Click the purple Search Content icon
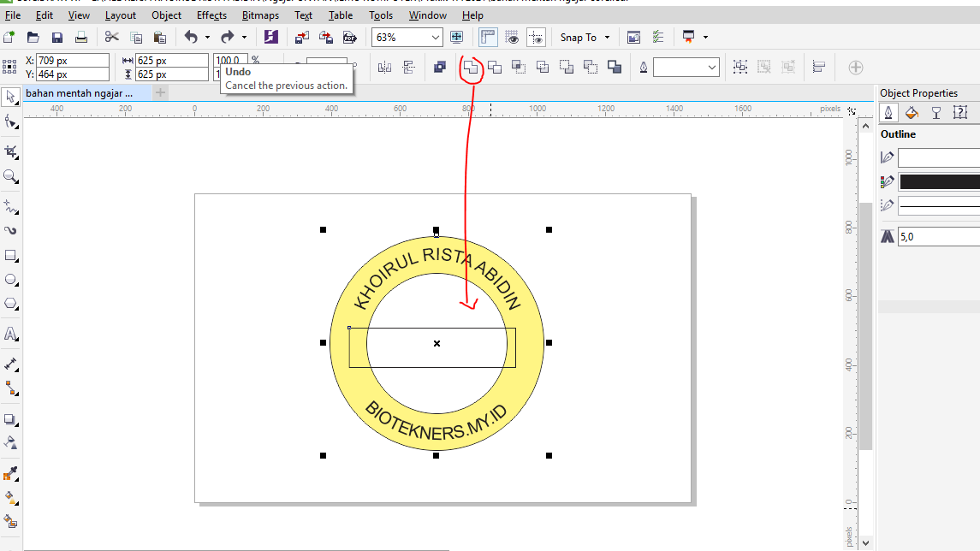Viewport: 980px width, 551px height. 270,38
